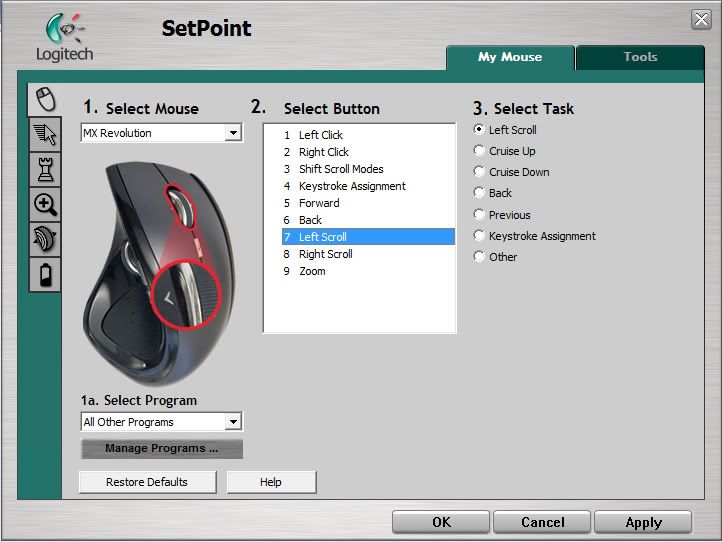Choose the Previous task option
This screenshot has width=722, height=542.
click(x=479, y=215)
